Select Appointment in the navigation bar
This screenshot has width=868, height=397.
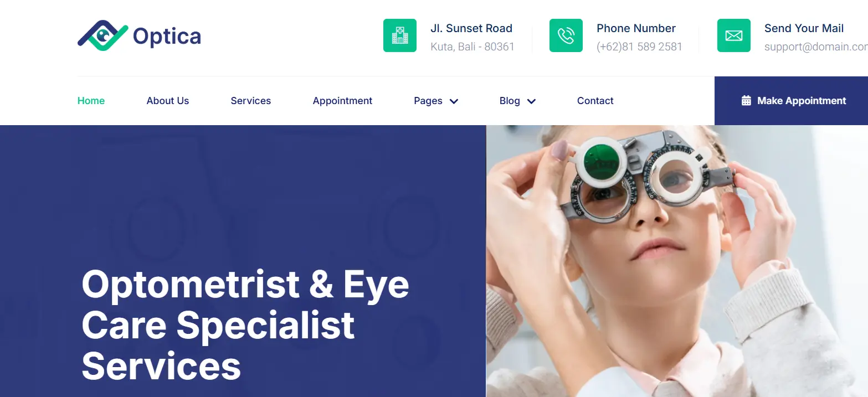(342, 101)
